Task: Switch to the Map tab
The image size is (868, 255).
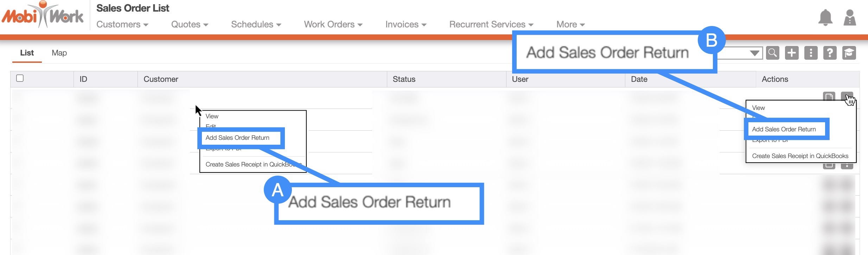Action: (59, 53)
